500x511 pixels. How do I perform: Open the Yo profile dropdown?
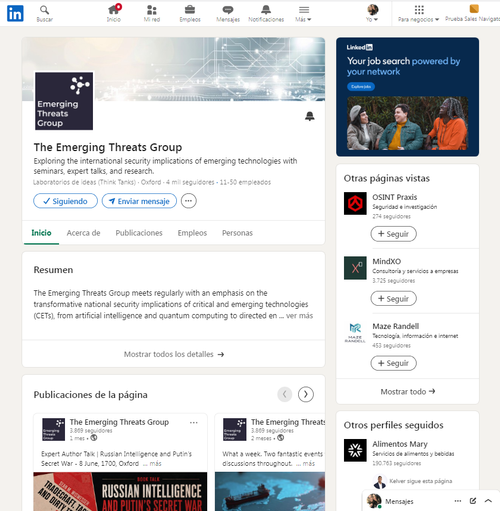372,14
